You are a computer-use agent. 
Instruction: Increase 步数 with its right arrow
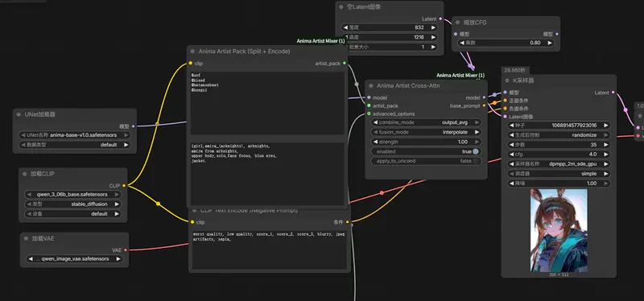[605, 145]
